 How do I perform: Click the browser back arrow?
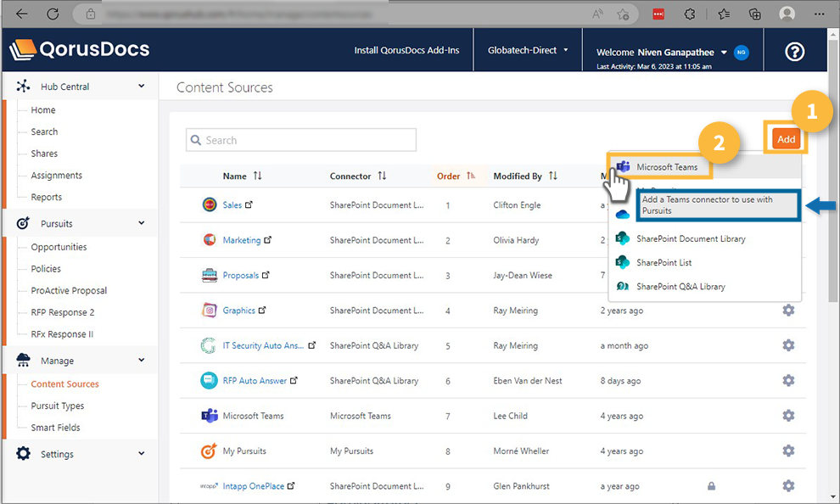click(22, 14)
